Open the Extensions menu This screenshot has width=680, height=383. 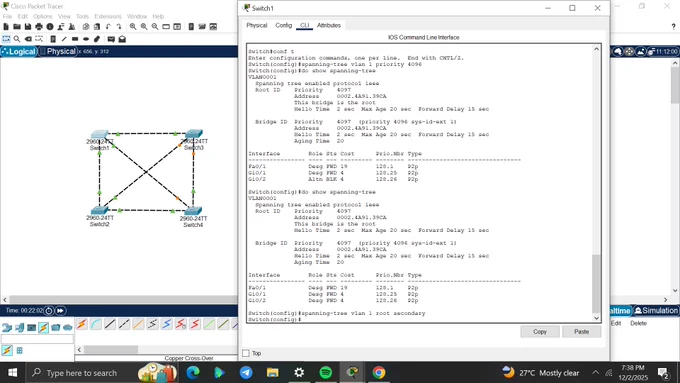pos(108,16)
